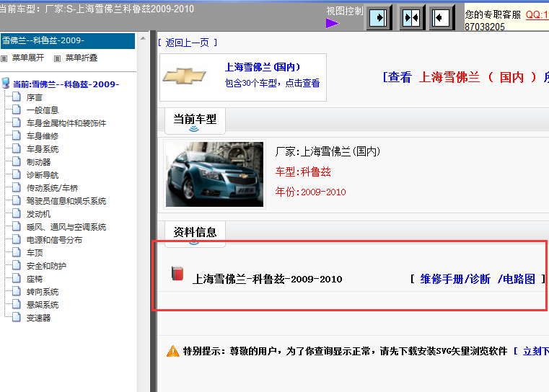
Task: Click the page icon next to 电源和信号分布
Action: click(x=17, y=239)
